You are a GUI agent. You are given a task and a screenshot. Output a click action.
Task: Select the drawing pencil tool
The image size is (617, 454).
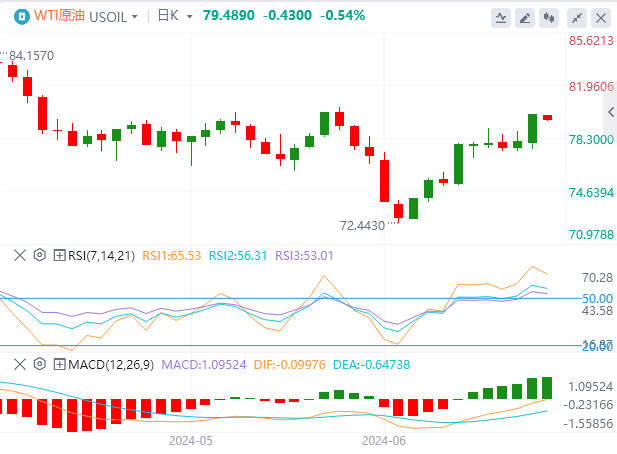525,18
